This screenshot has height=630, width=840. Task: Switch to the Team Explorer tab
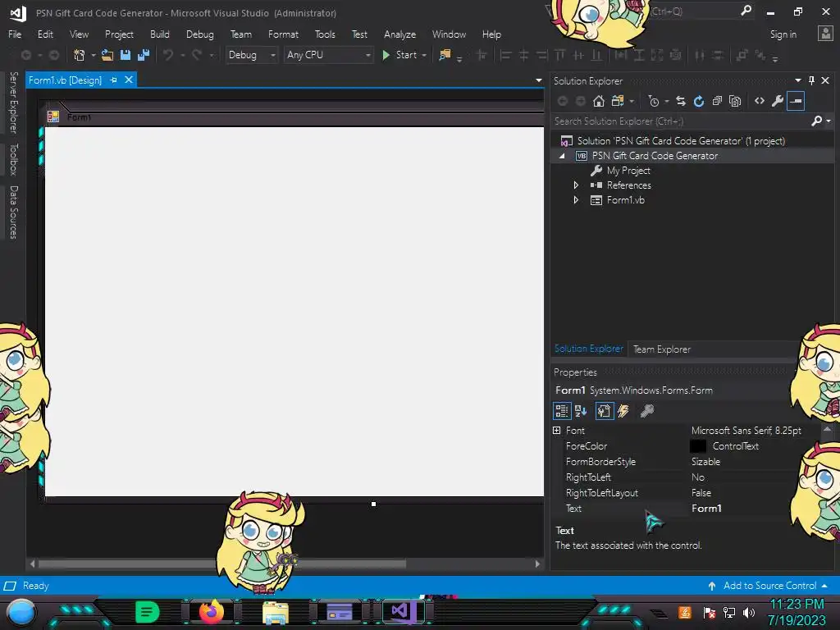click(662, 349)
